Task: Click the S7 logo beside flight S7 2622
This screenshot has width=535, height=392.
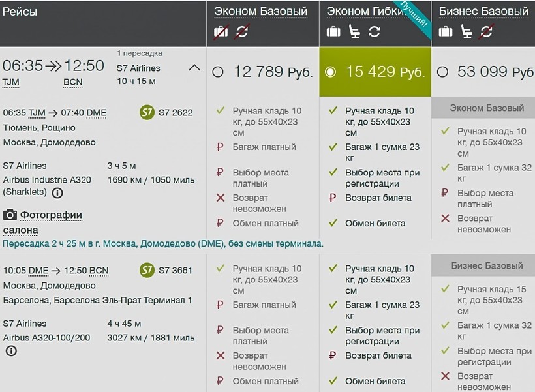Action: coord(147,112)
